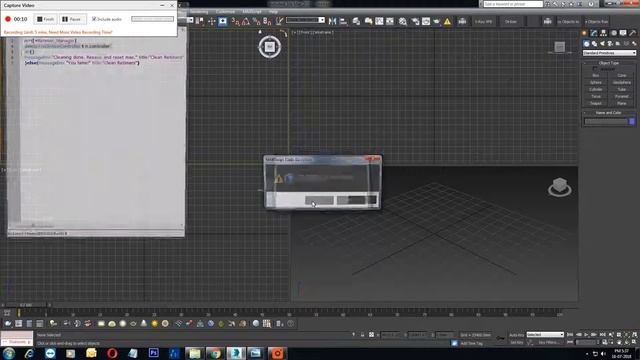Open the Material Editor icon
Screen dimensions: 640x360
(x=403, y=21)
